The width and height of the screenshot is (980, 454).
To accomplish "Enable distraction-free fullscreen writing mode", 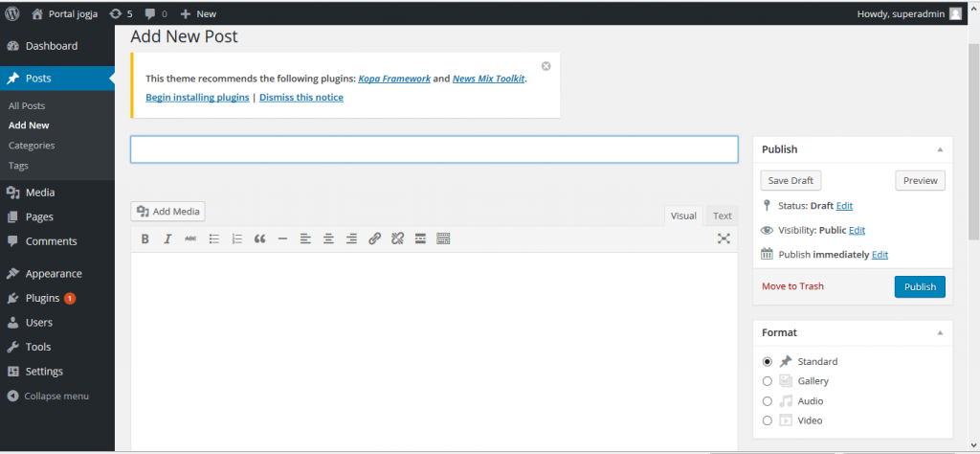I will [x=724, y=238].
